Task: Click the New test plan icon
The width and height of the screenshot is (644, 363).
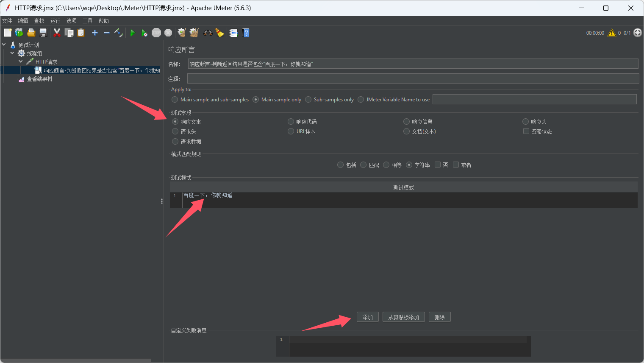Action: (8, 33)
